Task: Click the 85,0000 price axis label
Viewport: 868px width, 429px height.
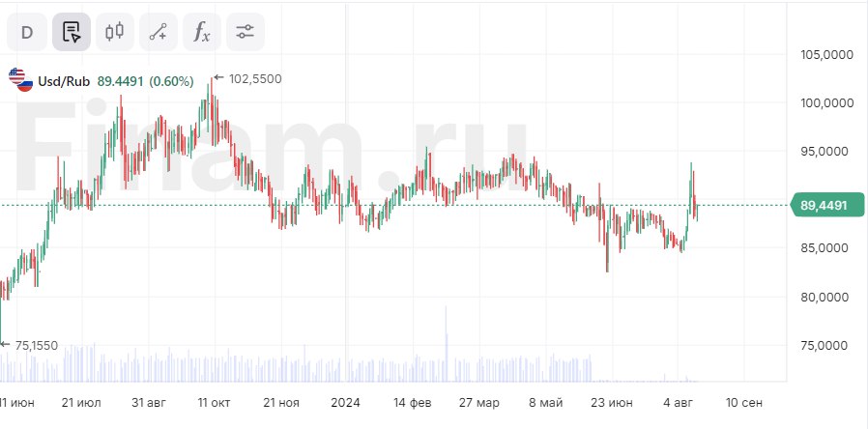Action: 826,248
